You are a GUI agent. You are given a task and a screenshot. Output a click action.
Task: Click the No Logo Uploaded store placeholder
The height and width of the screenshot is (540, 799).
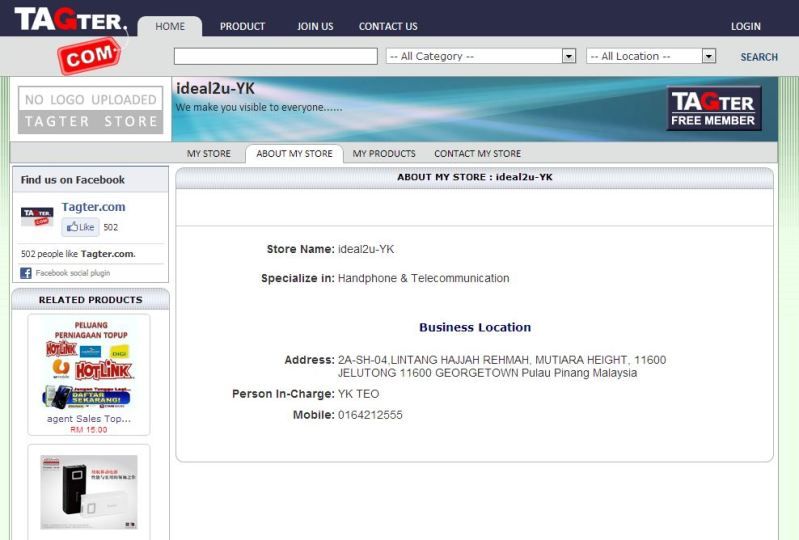(x=90, y=110)
